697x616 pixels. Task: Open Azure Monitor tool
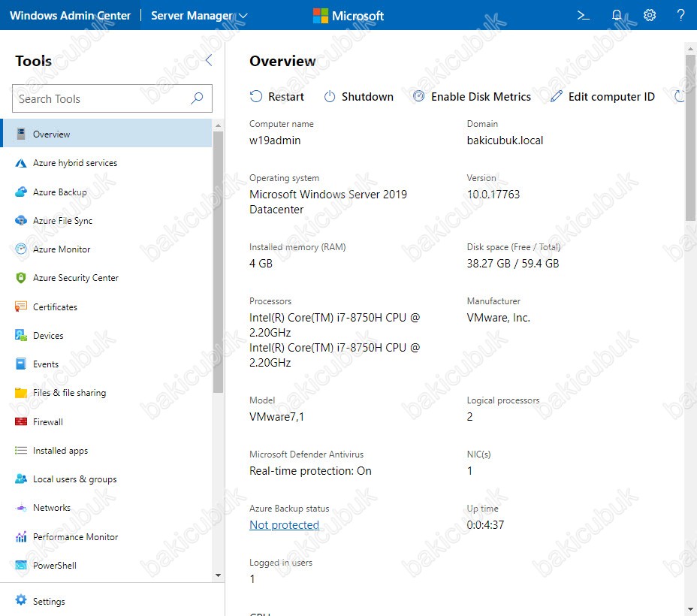click(x=107, y=249)
